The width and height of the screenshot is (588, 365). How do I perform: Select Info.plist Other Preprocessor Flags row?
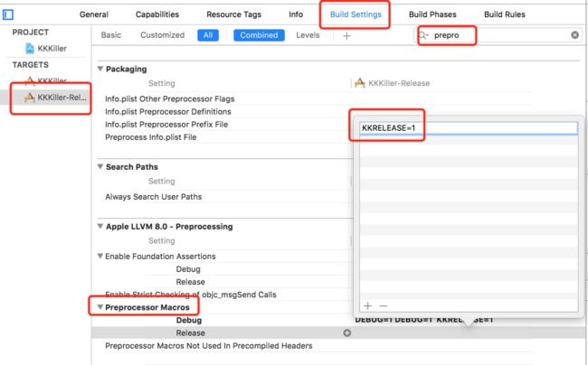pyautogui.click(x=169, y=98)
